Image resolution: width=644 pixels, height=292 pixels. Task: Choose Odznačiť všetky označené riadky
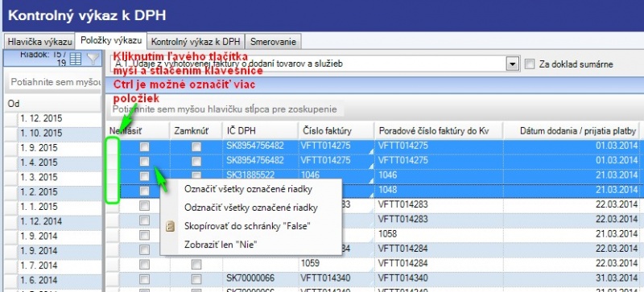click(251, 208)
